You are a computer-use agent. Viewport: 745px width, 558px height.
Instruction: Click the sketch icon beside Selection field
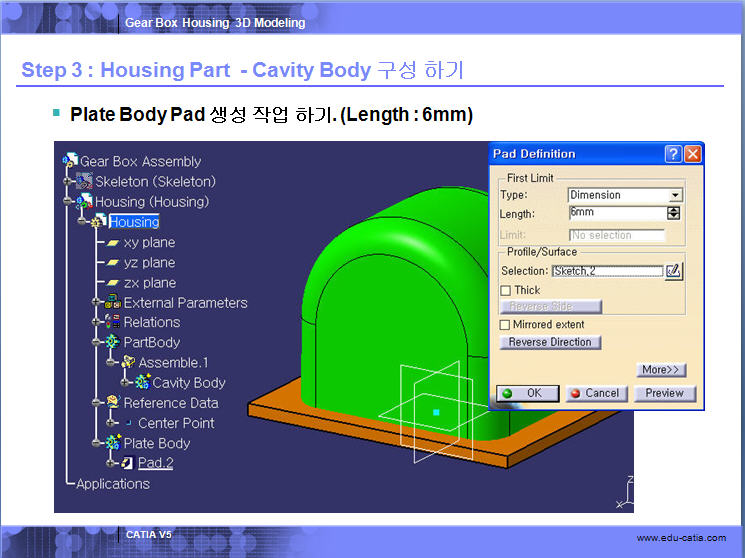674,270
